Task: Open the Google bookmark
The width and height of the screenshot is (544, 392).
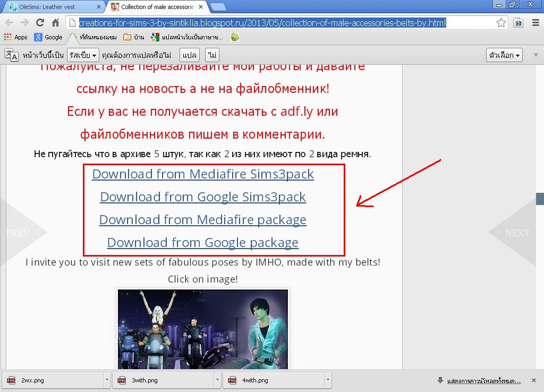Action: coord(48,37)
